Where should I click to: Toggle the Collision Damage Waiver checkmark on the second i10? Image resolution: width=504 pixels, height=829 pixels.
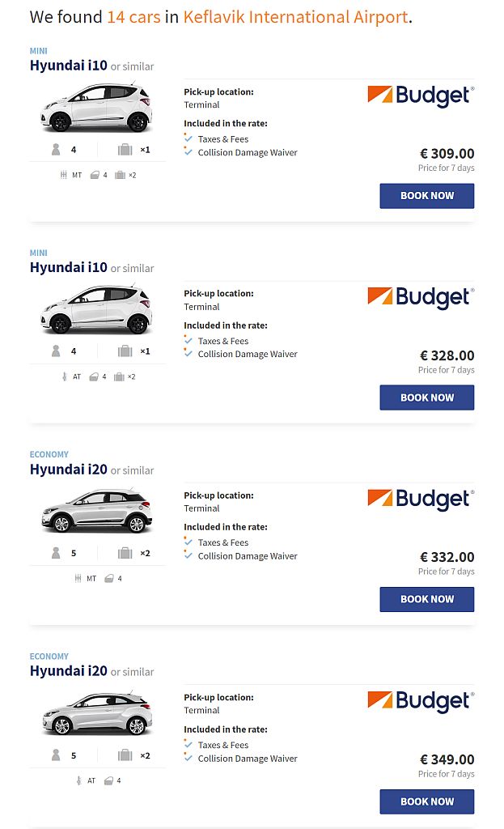point(187,354)
